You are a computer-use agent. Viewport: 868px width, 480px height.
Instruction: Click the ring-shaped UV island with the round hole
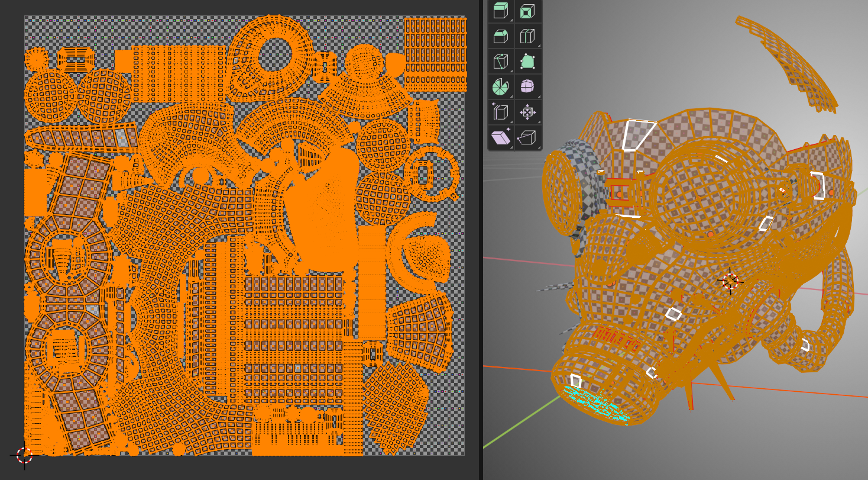coord(272,57)
